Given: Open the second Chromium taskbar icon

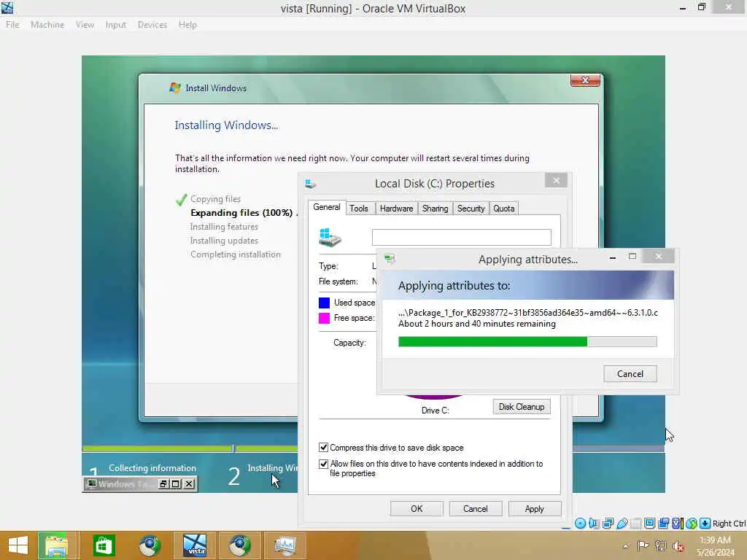Looking at the screenshot, I should (239, 545).
